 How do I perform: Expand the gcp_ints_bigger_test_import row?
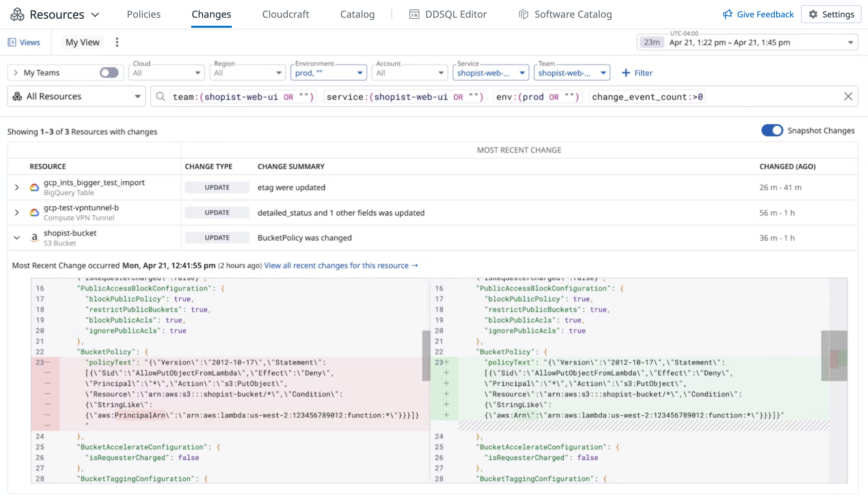coord(16,187)
